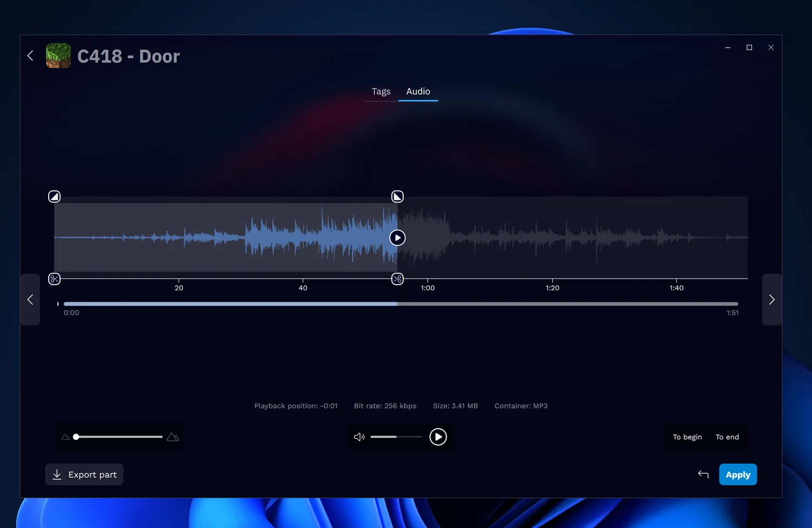Viewport: 812px width, 528px height.
Task: Click the Size: 3.41 MB text
Action: (x=455, y=406)
